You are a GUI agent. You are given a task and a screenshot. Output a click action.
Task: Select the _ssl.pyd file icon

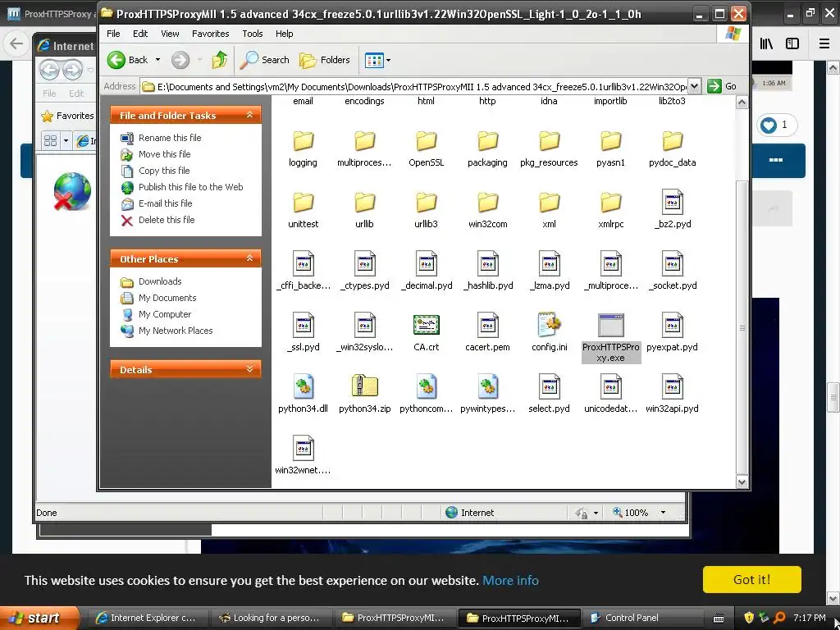(x=304, y=325)
